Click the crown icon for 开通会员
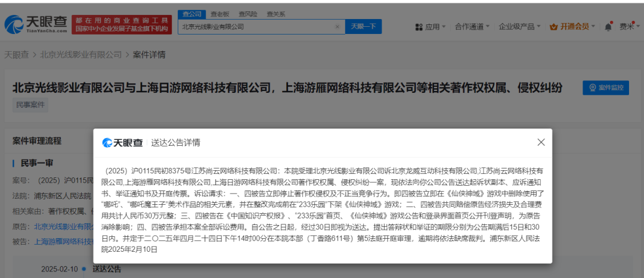 553,27
